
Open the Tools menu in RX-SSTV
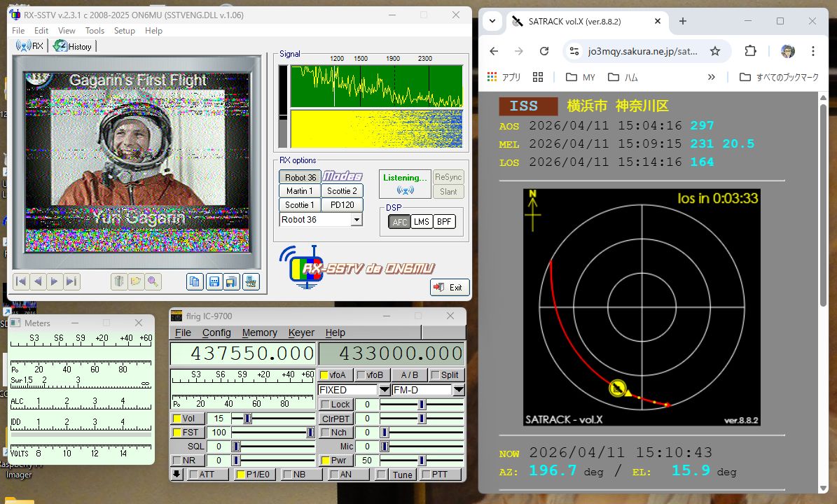pos(95,30)
